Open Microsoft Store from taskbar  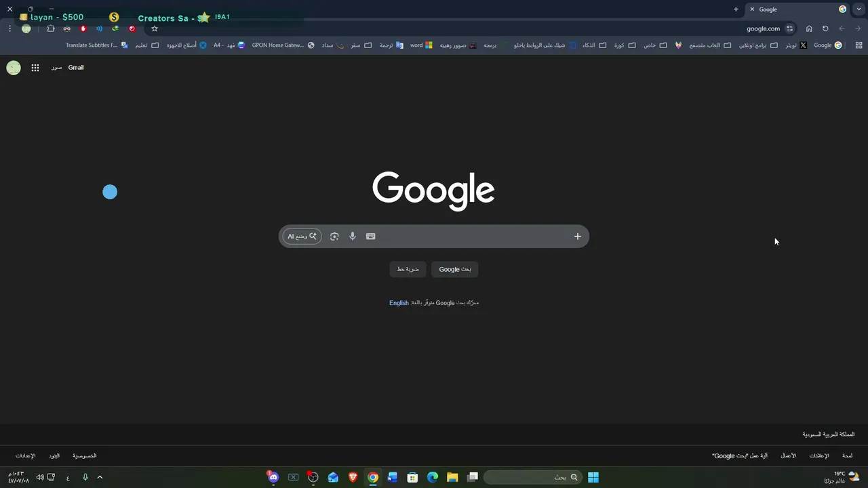[412, 477]
